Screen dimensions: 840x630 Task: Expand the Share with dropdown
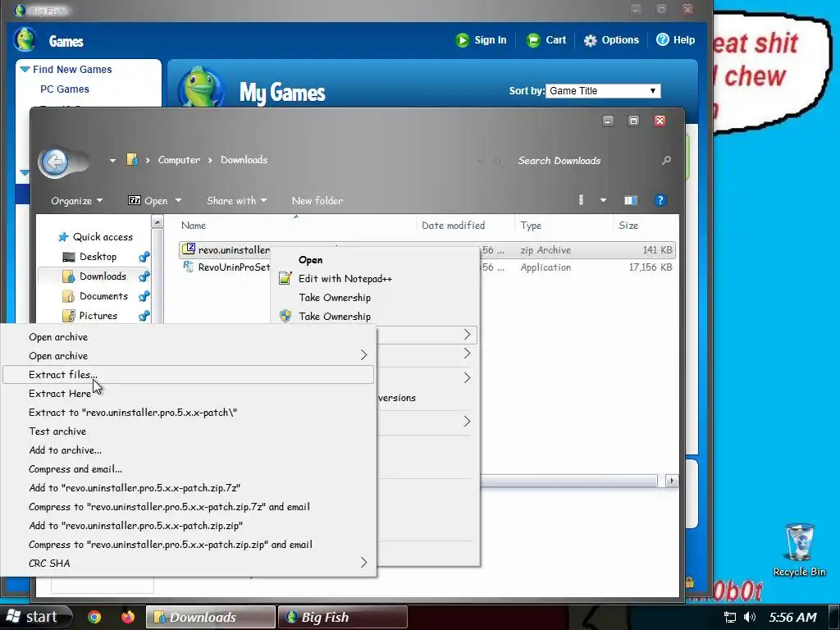tap(237, 201)
